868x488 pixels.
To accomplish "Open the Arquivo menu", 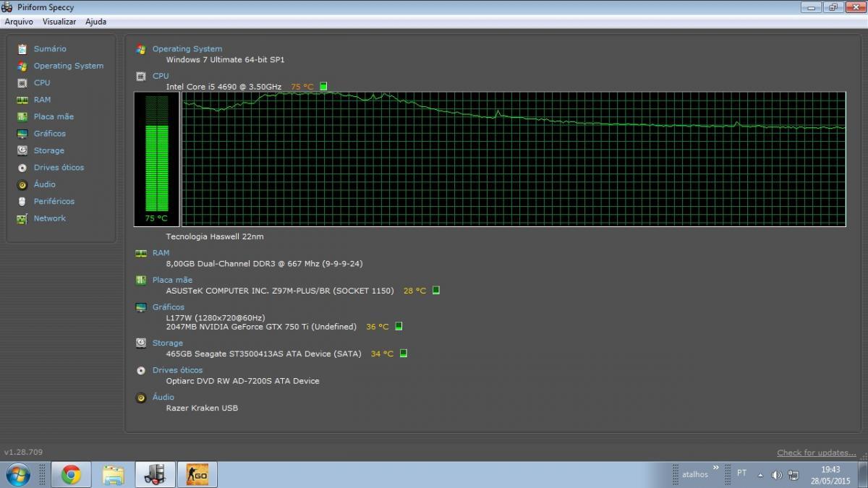I will tap(19, 22).
